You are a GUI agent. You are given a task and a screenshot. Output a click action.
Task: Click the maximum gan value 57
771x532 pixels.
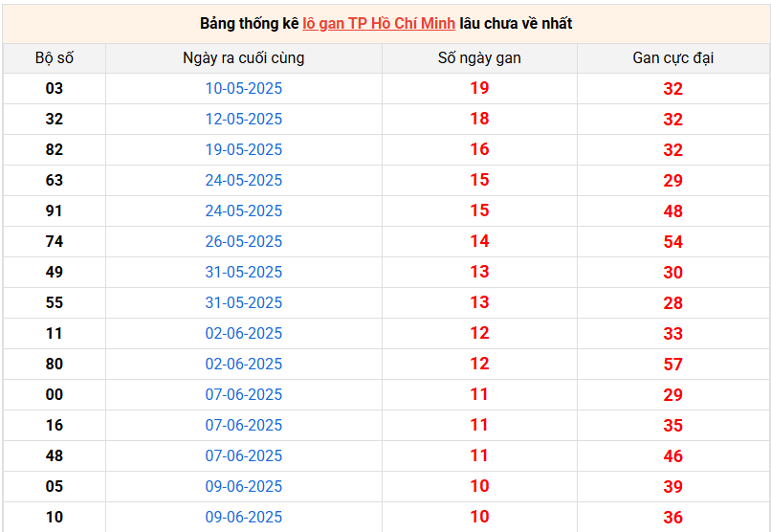pyautogui.click(x=673, y=365)
